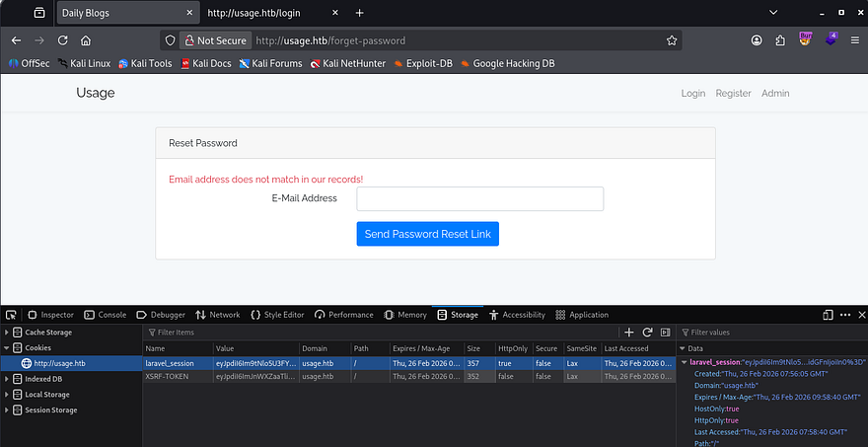868x447 pixels.
Task: Refresh the storage items list
Action: [x=647, y=333]
